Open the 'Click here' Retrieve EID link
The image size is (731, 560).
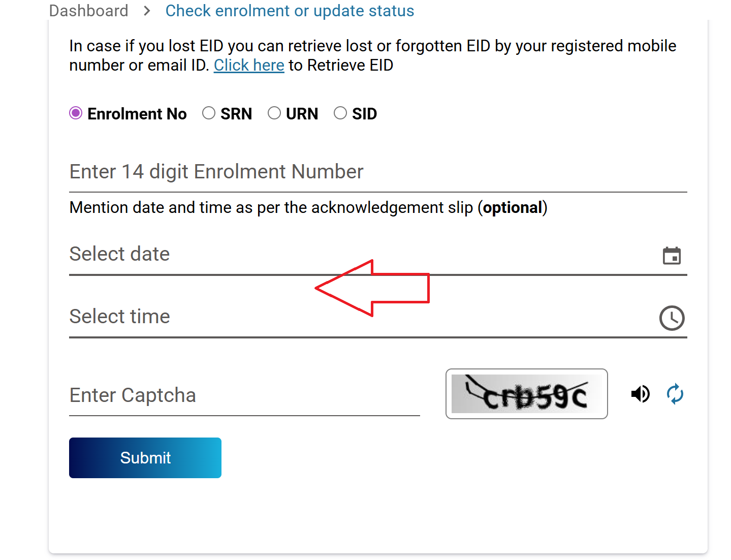coord(248,65)
